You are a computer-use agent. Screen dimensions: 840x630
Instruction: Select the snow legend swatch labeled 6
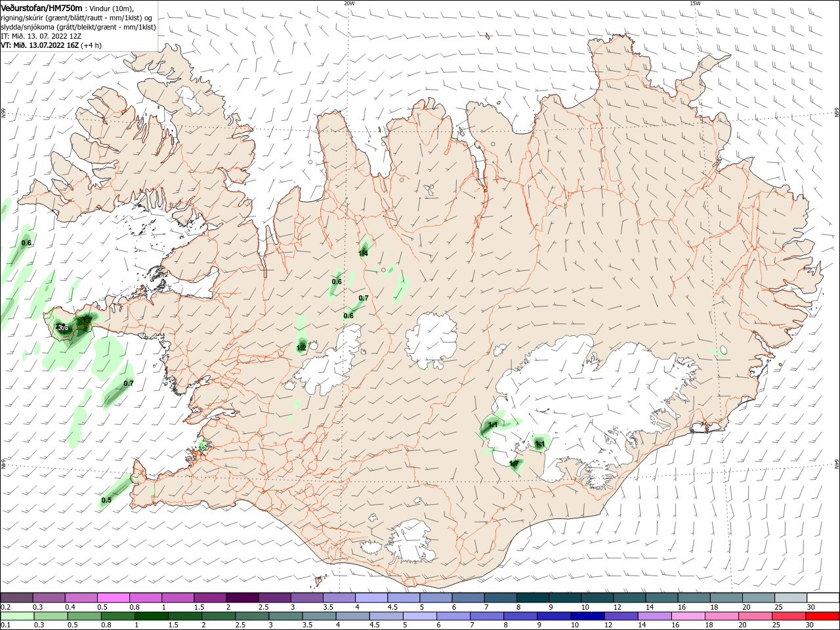pos(468,598)
